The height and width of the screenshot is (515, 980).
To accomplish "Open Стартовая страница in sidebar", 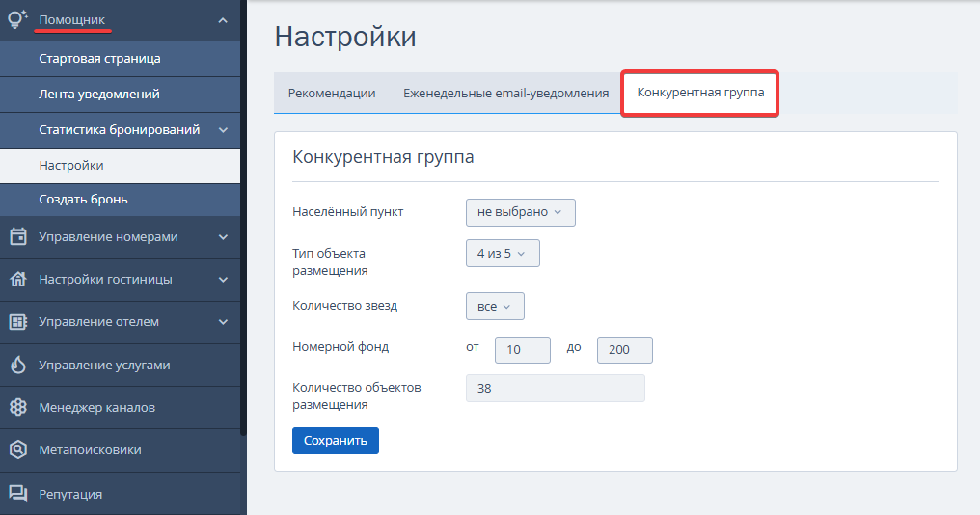I will click(120, 59).
